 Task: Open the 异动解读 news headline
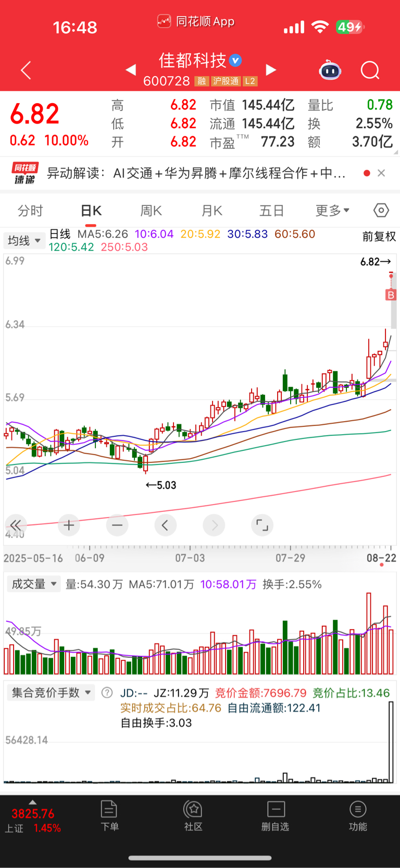coord(196,173)
